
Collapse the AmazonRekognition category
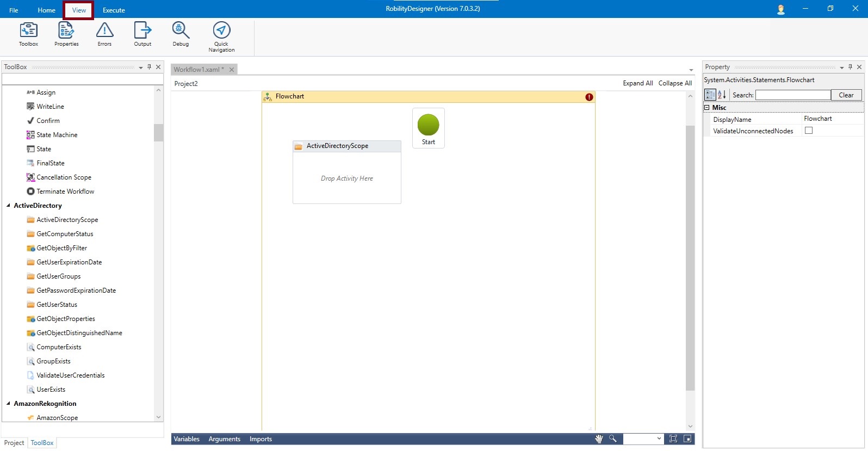pyautogui.click(x=8, y=404)
